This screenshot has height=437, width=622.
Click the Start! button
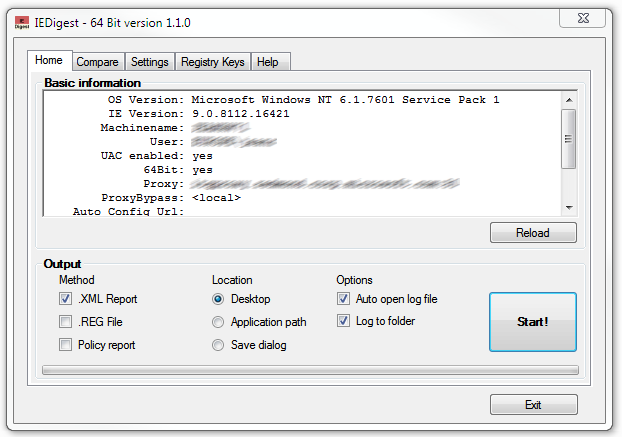(x=533, y=322)
